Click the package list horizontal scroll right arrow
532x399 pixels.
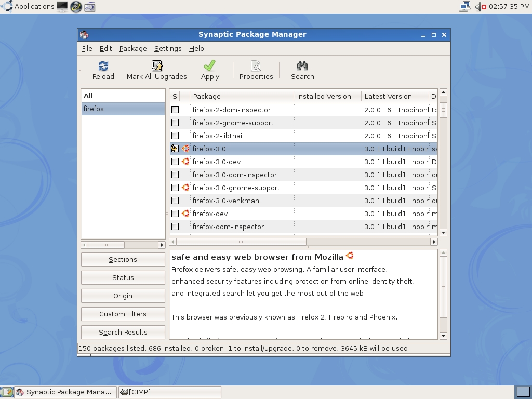coord(434,242)
